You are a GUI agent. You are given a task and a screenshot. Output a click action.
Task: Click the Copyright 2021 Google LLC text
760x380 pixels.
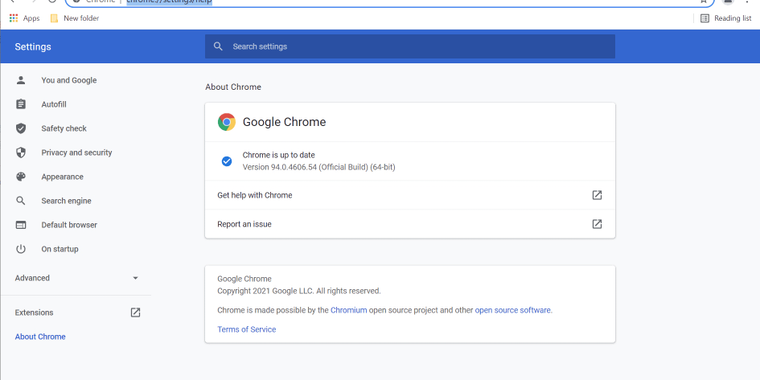click(299, 291)
